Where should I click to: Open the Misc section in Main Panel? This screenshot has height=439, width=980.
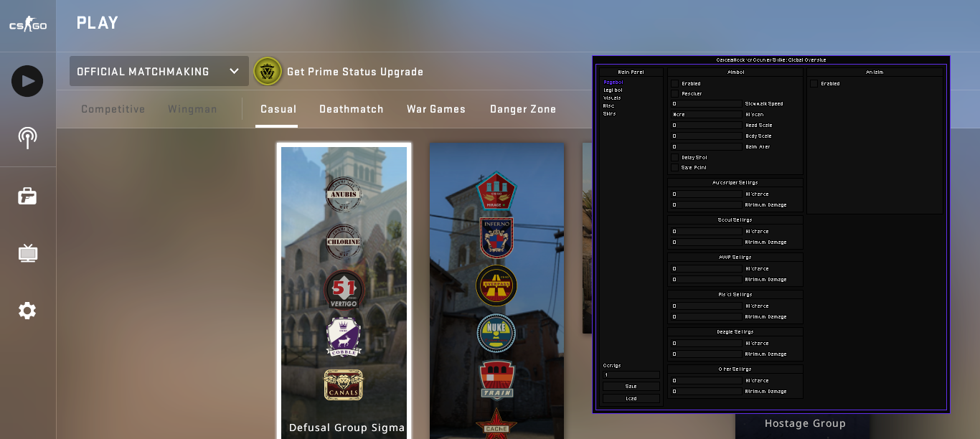(x=608, y=106)
